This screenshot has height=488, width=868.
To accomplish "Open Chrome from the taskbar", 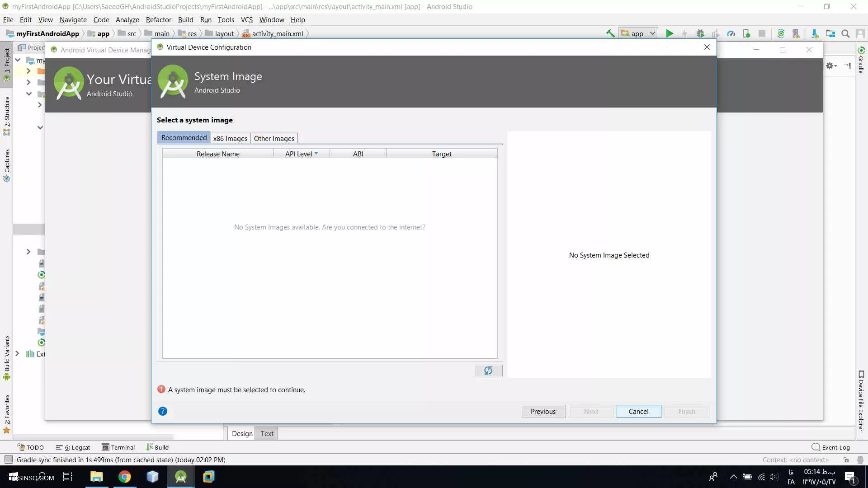I will coord(125,477).
